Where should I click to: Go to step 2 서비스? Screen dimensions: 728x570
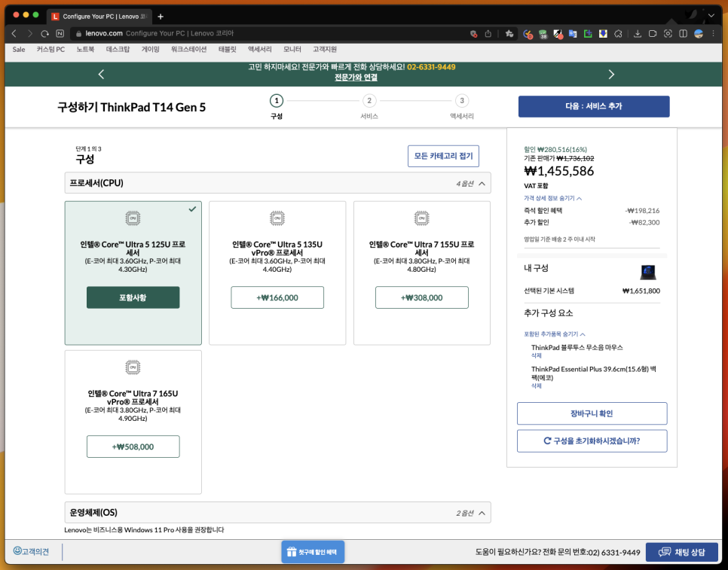369,107
